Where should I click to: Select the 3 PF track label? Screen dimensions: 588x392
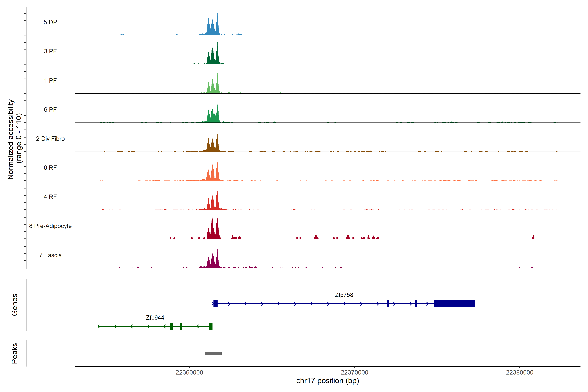[x=50, y=51]
